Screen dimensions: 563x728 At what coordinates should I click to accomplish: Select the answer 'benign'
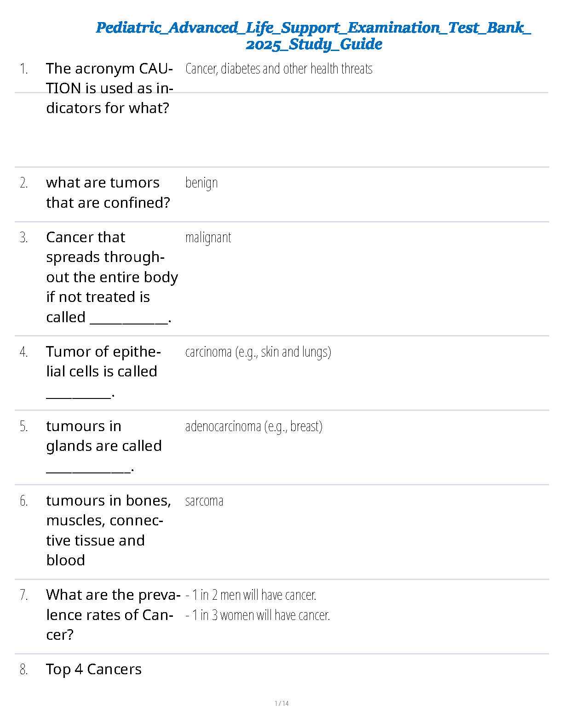pos(201,183)
